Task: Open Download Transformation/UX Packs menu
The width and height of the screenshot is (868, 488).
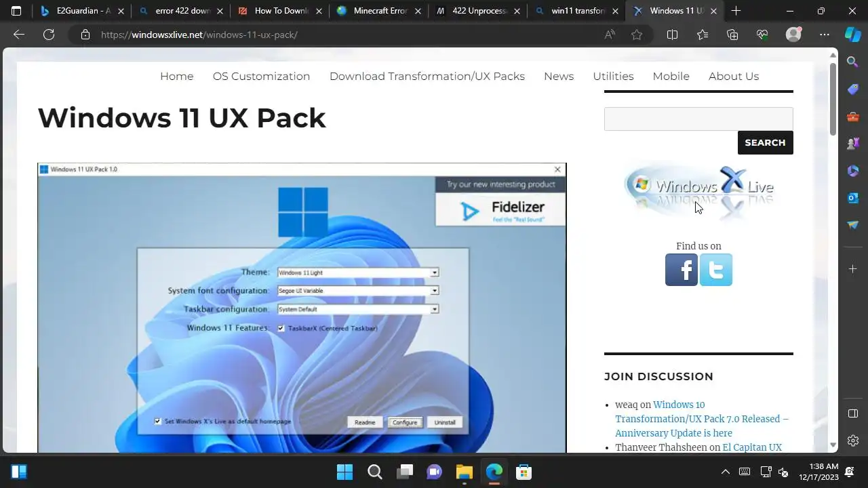Action: click(427, 76)
